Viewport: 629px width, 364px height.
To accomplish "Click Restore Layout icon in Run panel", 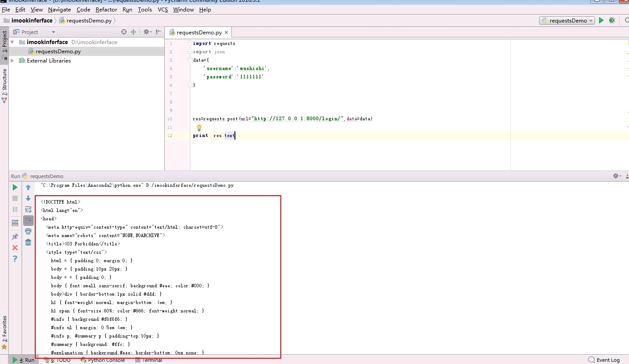I will pyautogui.click(x=15, y=223).
